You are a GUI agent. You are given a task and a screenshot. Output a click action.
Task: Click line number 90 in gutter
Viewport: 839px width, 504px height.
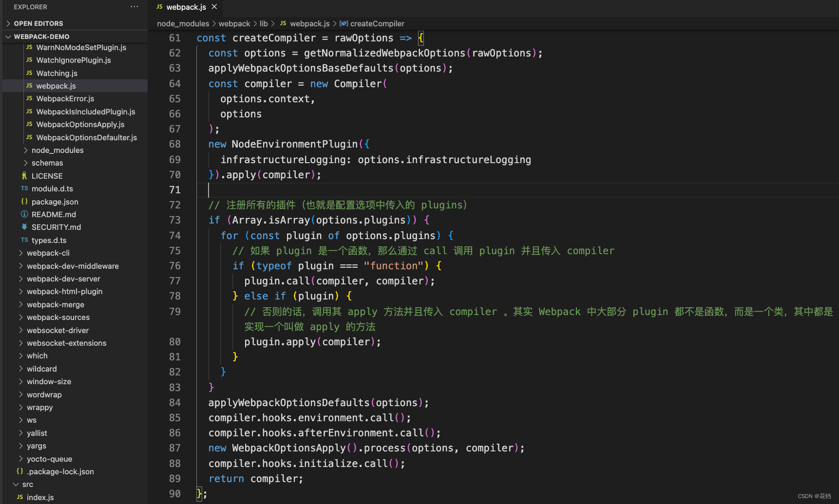tap(174, 494)
